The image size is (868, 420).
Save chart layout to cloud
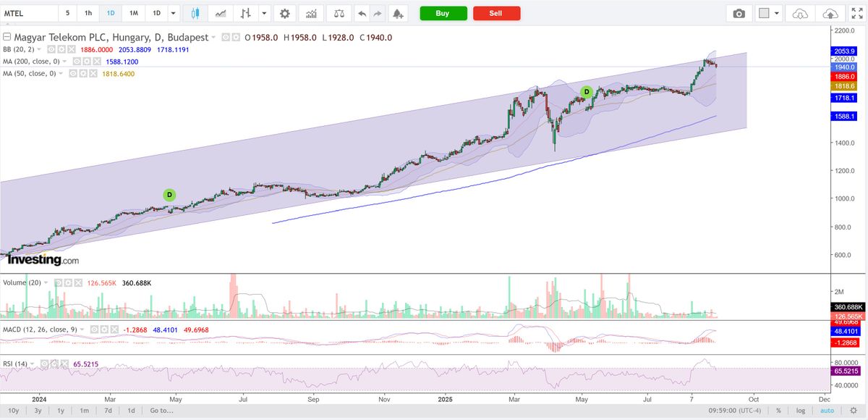(x=831, y=14)
